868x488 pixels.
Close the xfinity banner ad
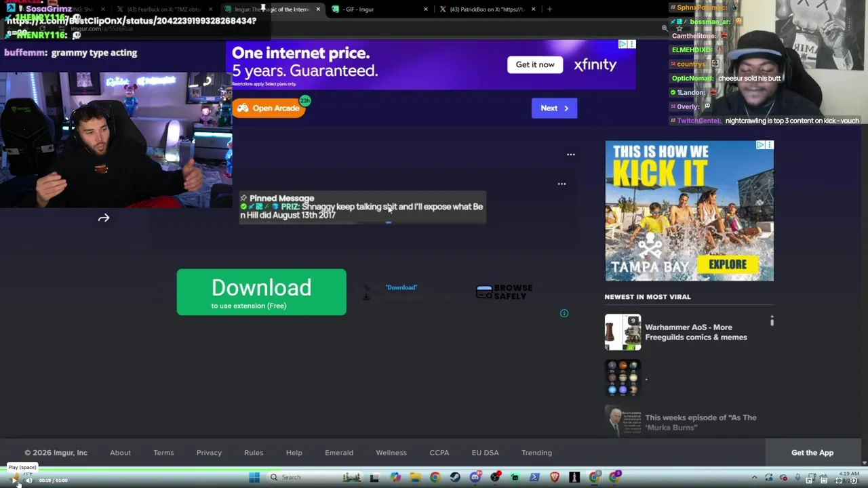[x=631, y=44]
